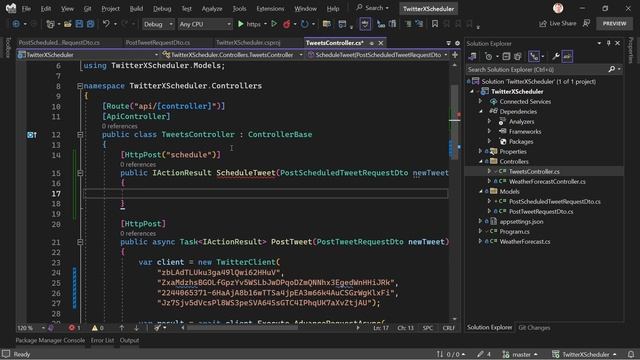Switch to PostTweetRequestDto.cs tab
The image size is (640, 360).
tap(158, 42)
